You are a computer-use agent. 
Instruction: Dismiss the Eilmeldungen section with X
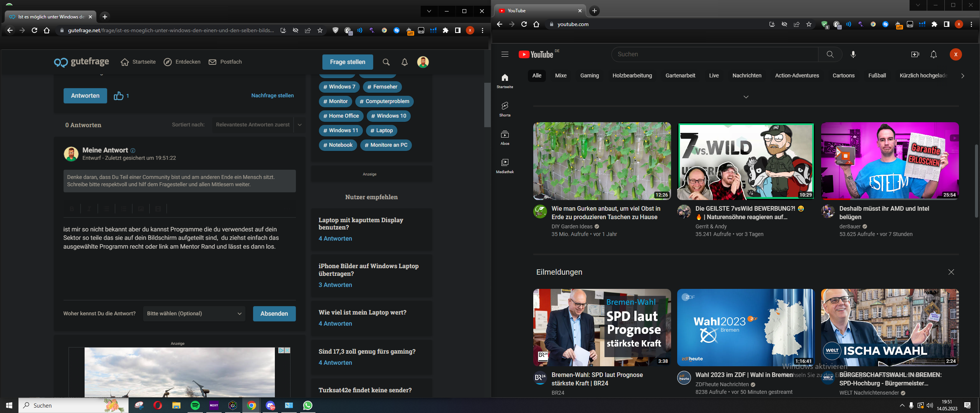[951, 272]
